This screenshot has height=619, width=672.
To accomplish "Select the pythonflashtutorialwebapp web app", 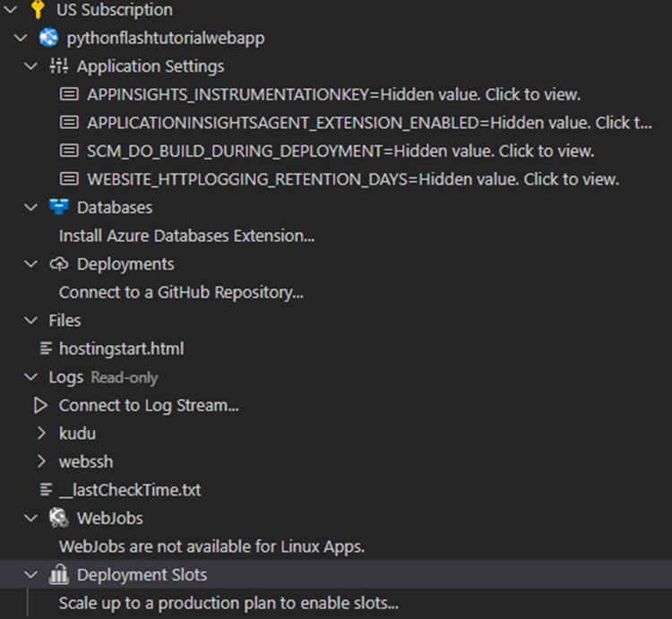I will 166,39.
